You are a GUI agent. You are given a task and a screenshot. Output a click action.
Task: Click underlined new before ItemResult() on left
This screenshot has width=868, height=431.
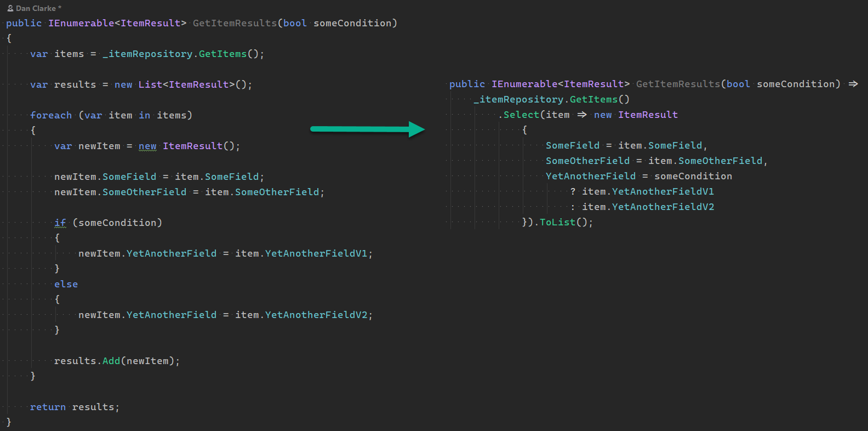pos(147,146)
